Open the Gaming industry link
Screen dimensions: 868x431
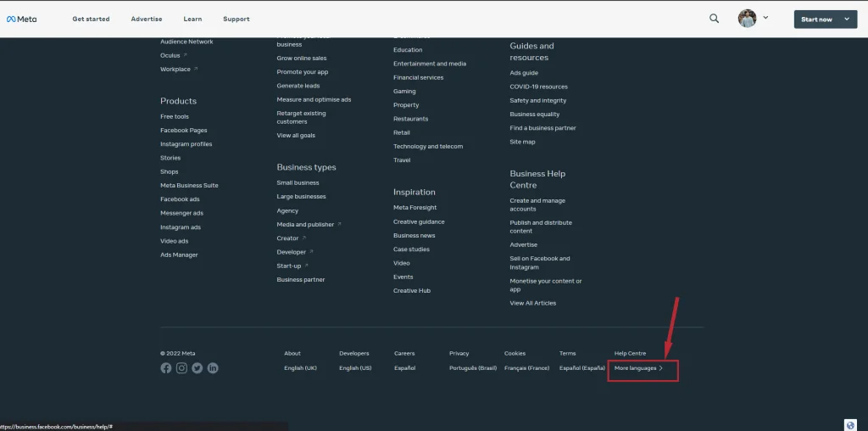pos(404,92)
